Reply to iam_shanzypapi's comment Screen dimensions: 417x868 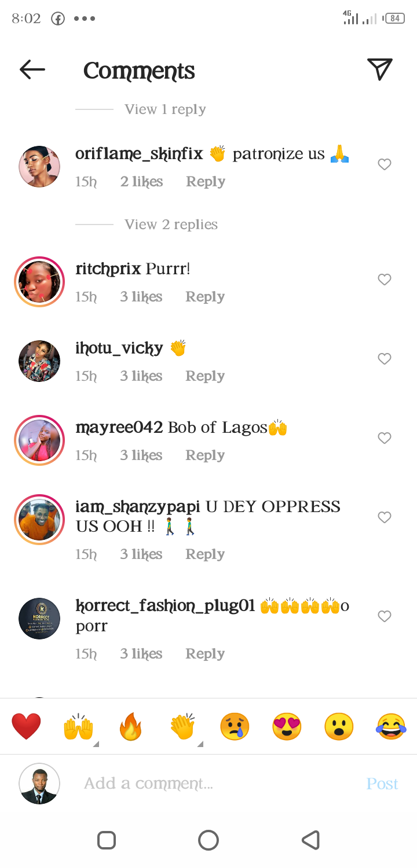[x=205, y=554]
